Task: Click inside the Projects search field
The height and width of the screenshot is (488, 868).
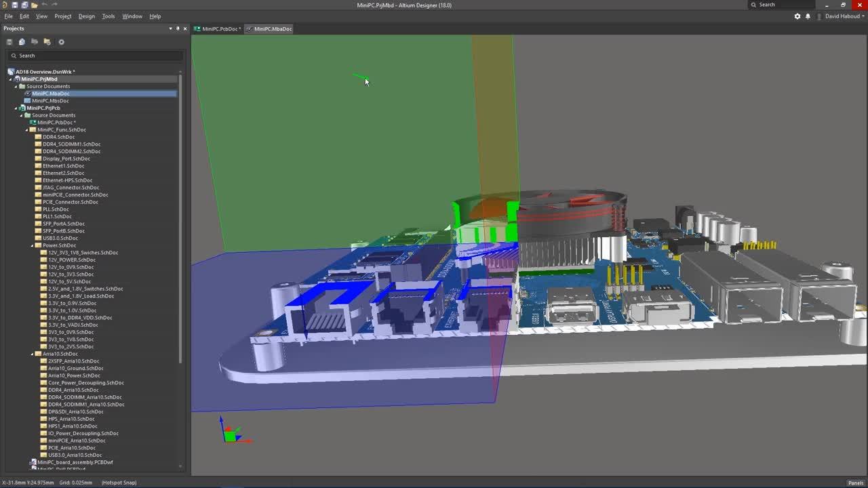Action: 95,56
